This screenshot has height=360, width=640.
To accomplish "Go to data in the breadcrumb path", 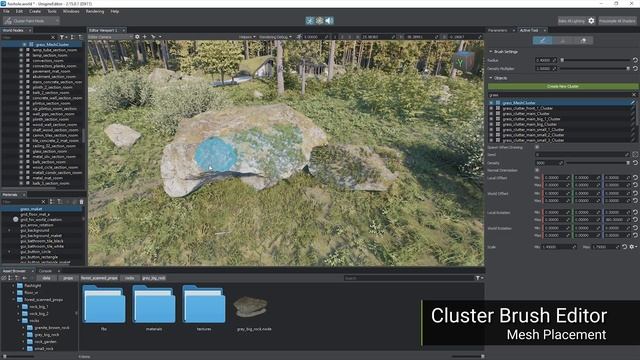I will (47, 278).
